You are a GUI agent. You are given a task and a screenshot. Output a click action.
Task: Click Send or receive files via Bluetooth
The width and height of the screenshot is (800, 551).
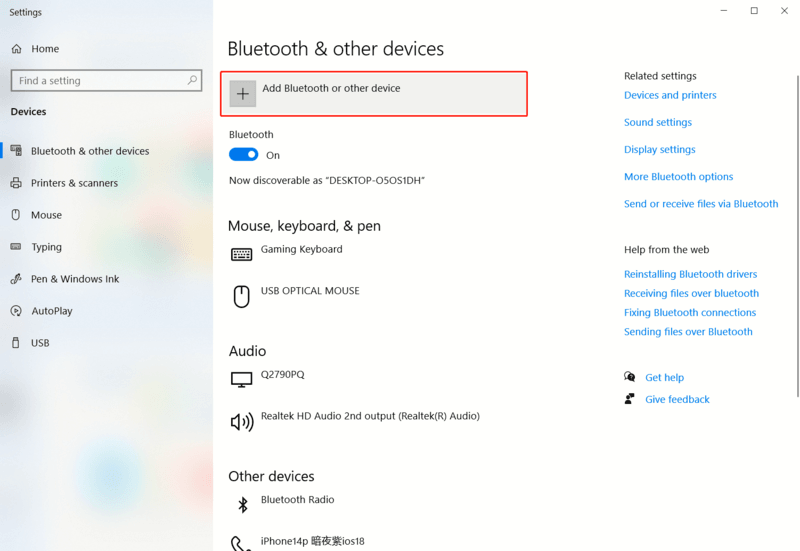[700, 204]
